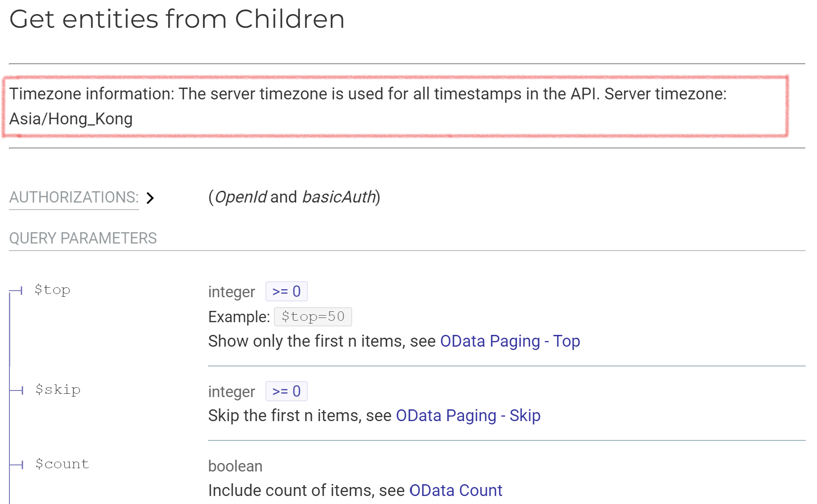Open the OData Paging - Skip link

pos(468,415)
